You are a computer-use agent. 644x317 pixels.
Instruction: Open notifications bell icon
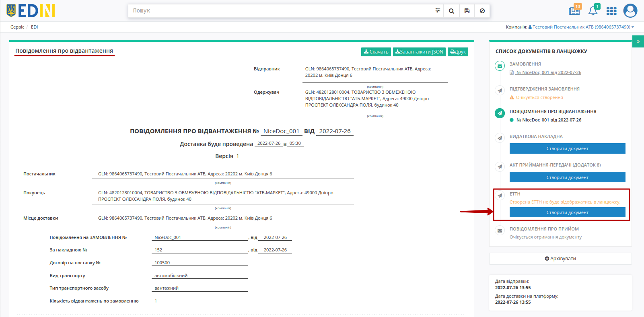point(593,10)
